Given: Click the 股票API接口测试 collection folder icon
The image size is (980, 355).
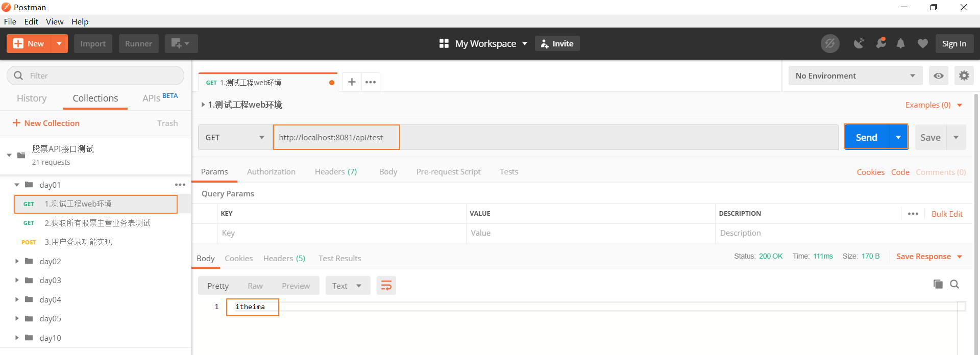Looking at the screenshot, I should click(x=21, y=155).
